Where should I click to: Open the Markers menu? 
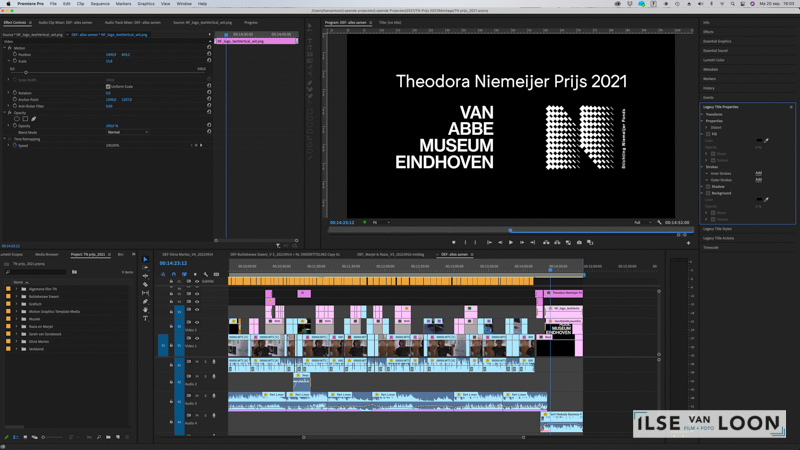[123, 4]
